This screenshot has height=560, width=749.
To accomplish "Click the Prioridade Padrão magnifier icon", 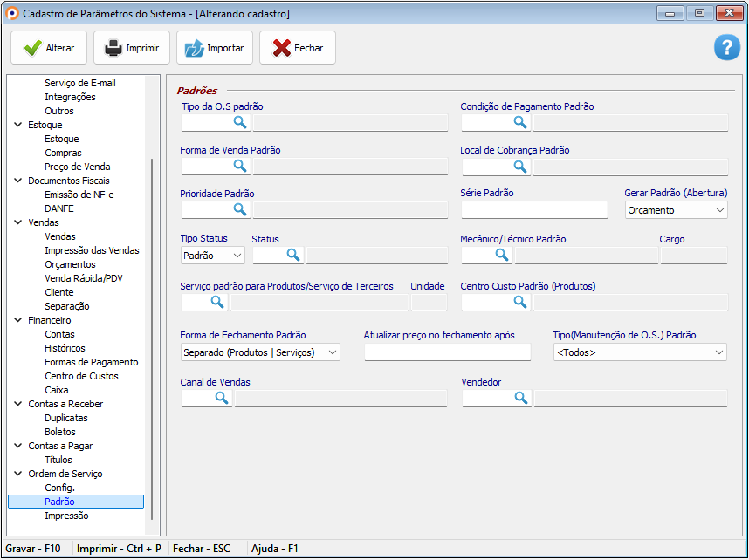I will 240,209.
